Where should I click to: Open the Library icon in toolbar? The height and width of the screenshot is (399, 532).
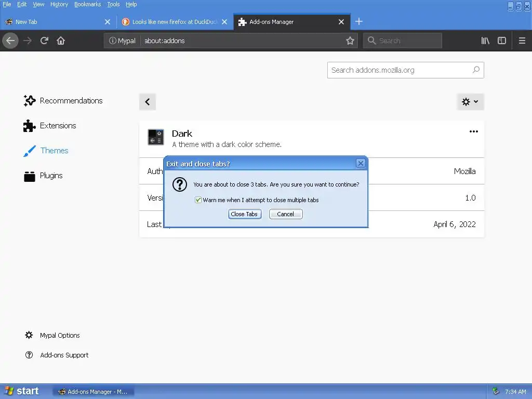point(485,41)
